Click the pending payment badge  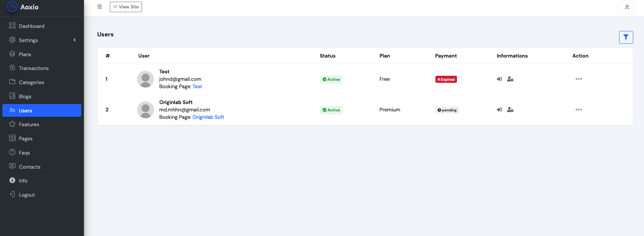point(447,110)
